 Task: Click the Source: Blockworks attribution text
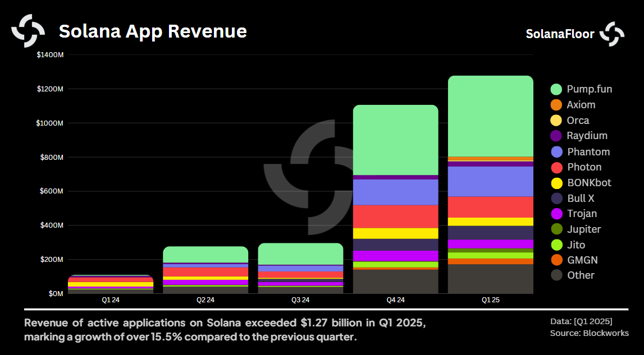tap(590, 333)
